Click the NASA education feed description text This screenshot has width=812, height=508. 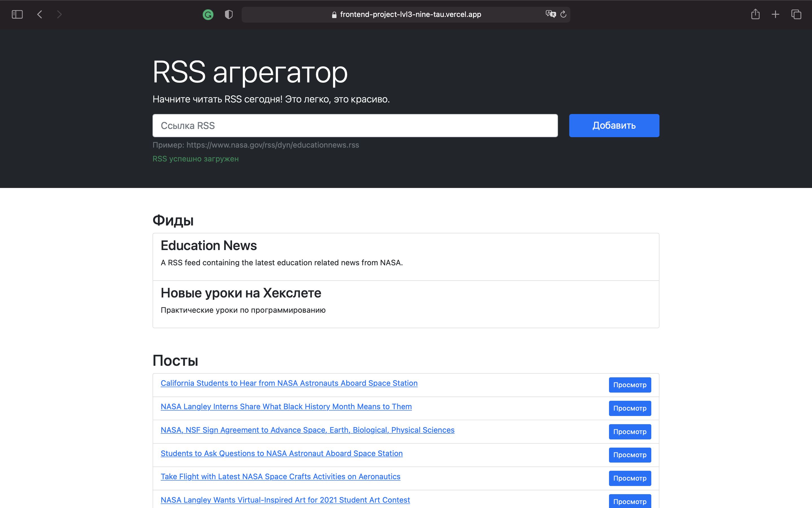(281, 263)
